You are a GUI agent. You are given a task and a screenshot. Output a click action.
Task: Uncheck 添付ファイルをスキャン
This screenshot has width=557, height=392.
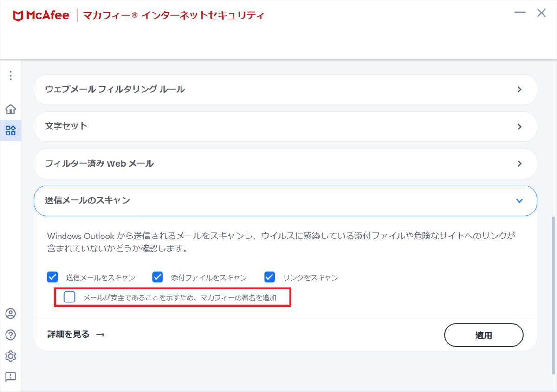pos(157,277)
